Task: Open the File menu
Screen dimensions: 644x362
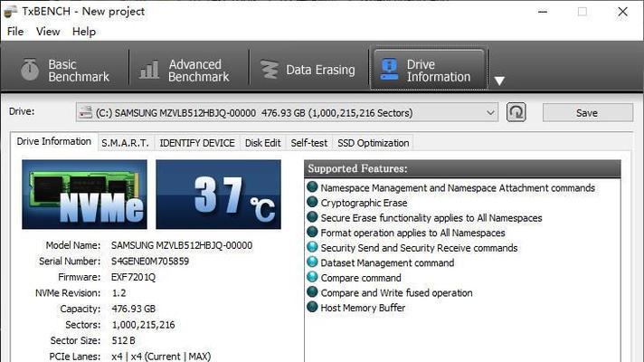Action: click(x=15, y=32)
